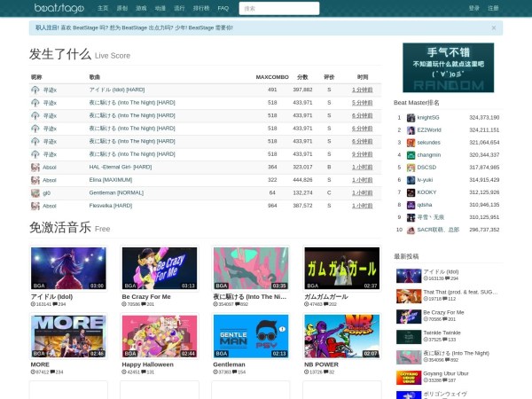
Task: Click the RANDOM banner image
Action: click(x=448, y=67)
